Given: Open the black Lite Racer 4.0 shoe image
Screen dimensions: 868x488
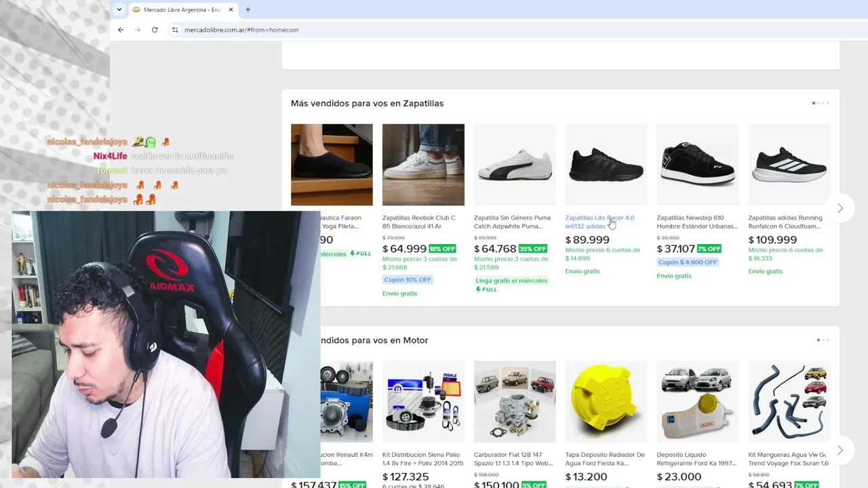Looking at the screenshot, I should tap(606, 165).
